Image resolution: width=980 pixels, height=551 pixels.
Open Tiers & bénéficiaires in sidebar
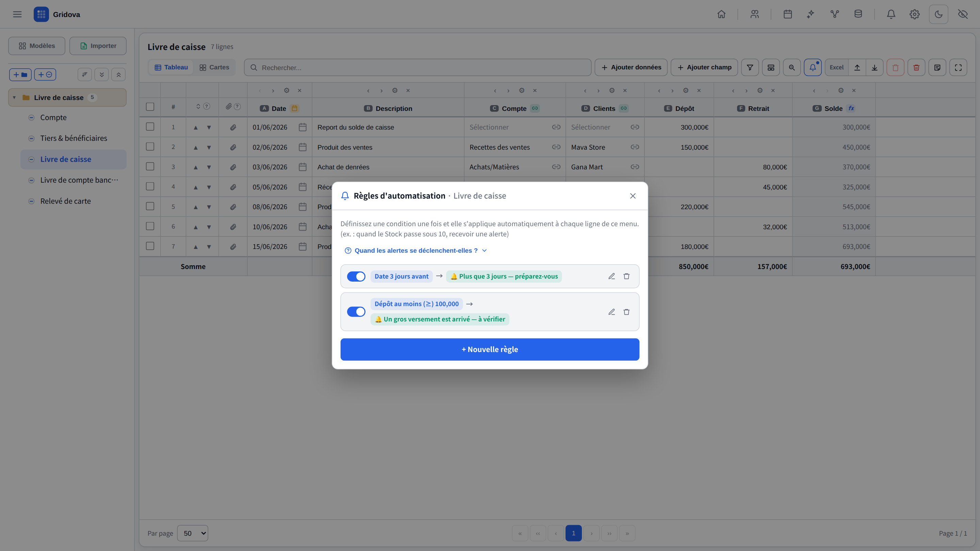73,138
